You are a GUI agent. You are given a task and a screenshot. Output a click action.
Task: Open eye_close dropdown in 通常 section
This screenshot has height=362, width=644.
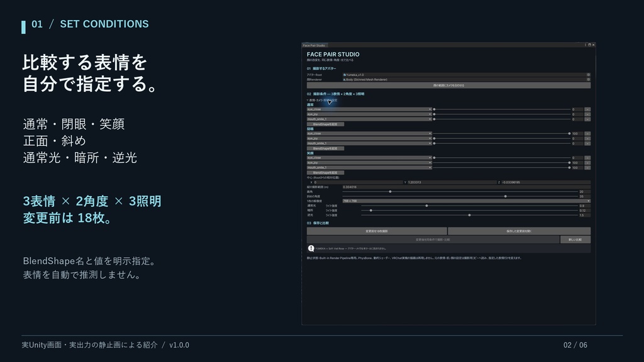[369, 109]
